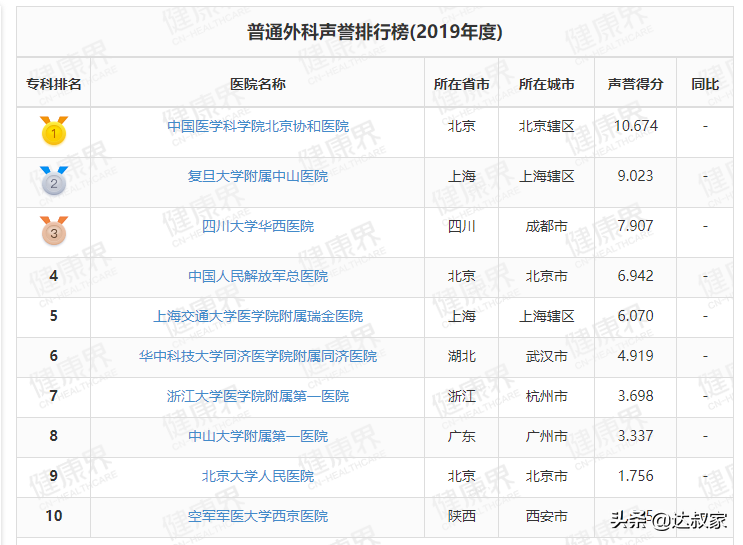Screen dimensions: 743x545
Task: Select score value 1.756
Action: [x=635, y=476]
